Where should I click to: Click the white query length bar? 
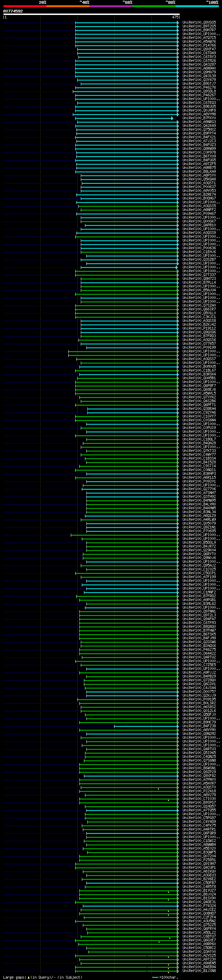92,15
